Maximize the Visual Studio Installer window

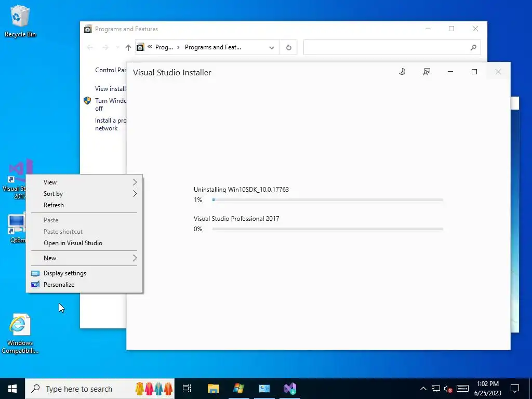[474, 72]
